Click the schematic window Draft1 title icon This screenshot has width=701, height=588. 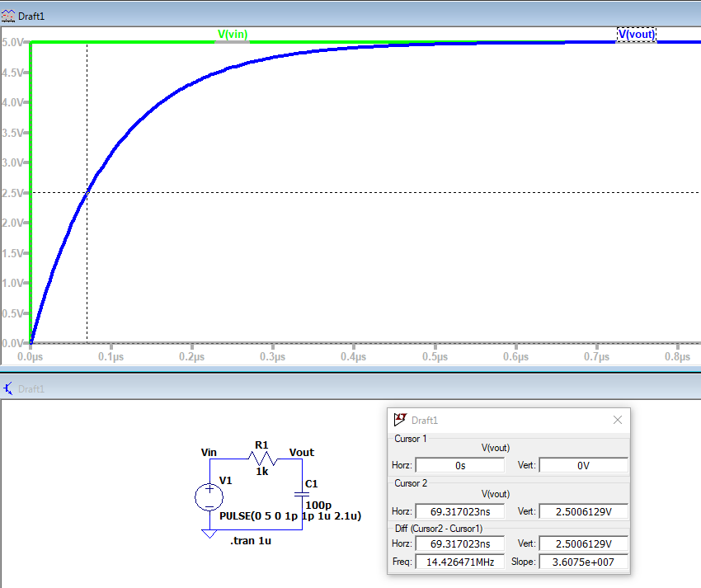click(x=9, y=388)
